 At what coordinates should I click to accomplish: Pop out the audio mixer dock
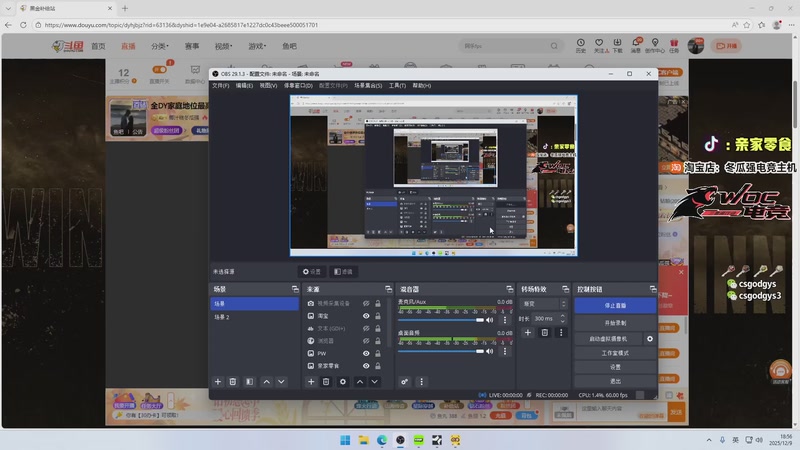click(509, 289)
